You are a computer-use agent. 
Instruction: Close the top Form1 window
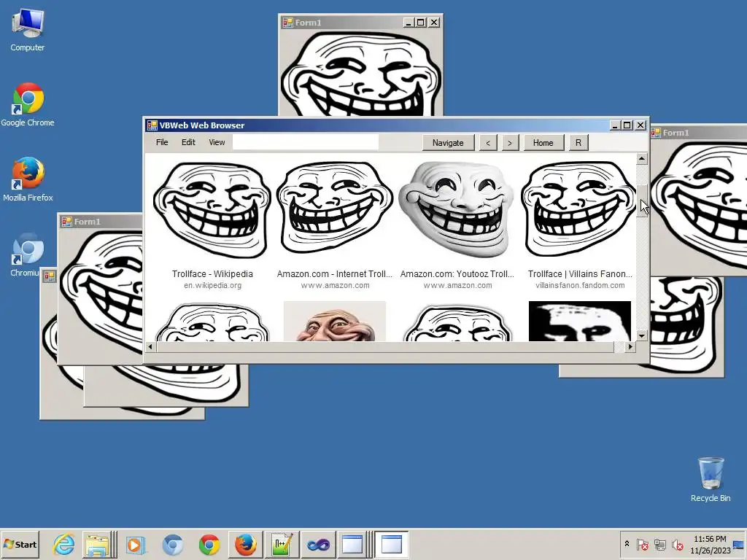coord(434,23)
